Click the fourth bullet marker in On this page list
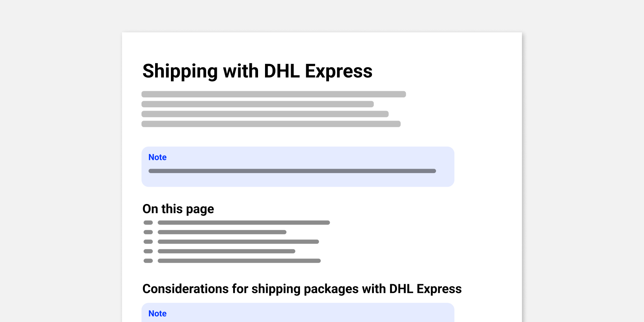644x322 pixels. pos(148,251)
